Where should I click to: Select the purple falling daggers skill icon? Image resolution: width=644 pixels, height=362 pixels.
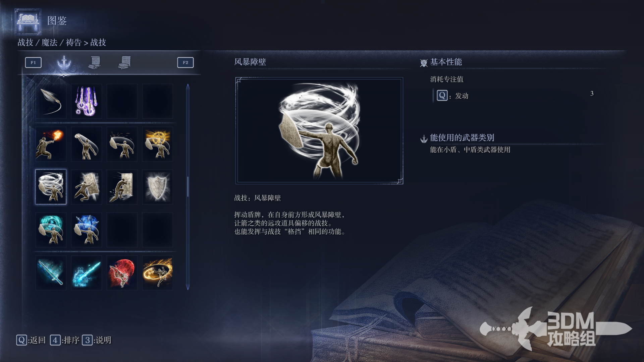click(86, 101)
